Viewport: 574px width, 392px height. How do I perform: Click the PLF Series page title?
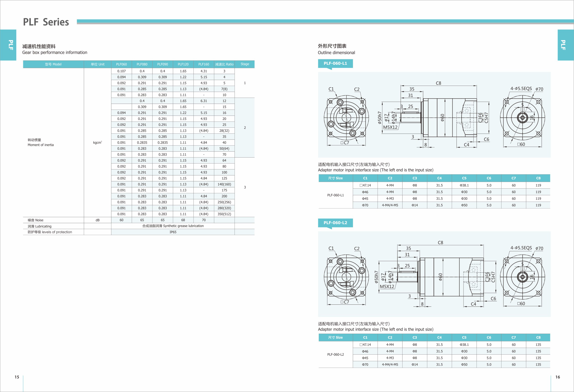46,22
